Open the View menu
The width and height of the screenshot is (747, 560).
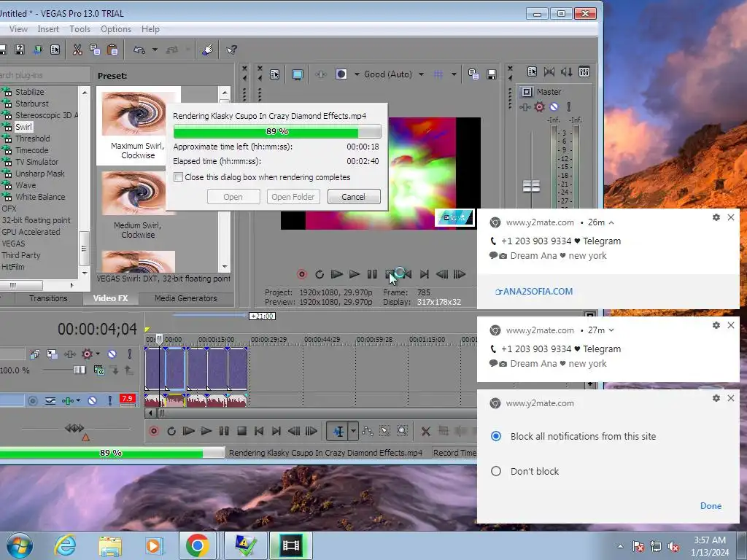click(18, 29)
